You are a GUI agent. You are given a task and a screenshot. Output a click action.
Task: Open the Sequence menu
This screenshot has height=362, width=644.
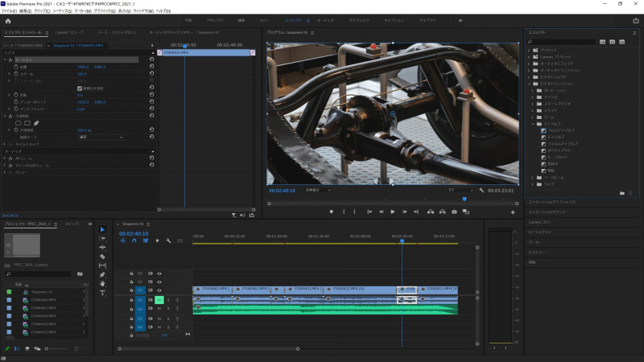(63, 11)
